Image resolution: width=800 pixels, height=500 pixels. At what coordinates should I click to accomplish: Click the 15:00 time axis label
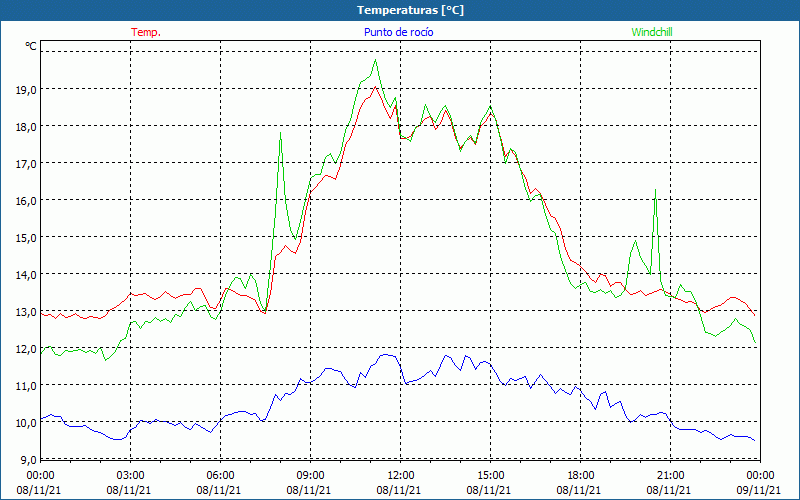pyautogui.click(x=491, y=476)
